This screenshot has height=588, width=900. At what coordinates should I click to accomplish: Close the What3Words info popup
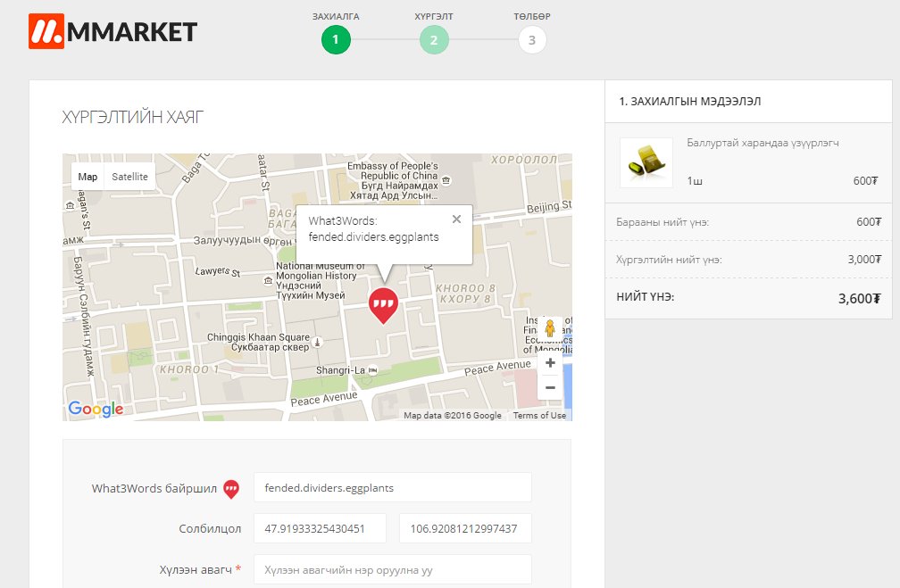coord(456,219)
